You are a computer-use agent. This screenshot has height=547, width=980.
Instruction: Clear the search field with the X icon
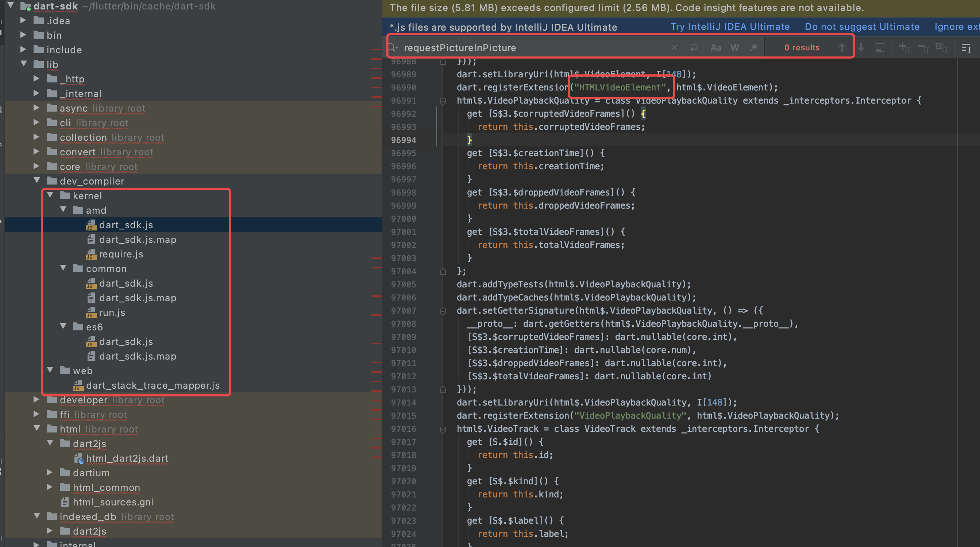tap(674, 47)
